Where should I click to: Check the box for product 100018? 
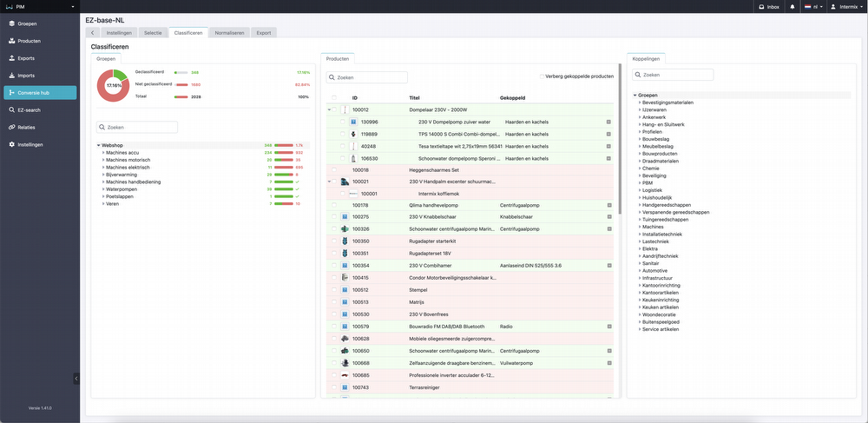tap(334, 170)
